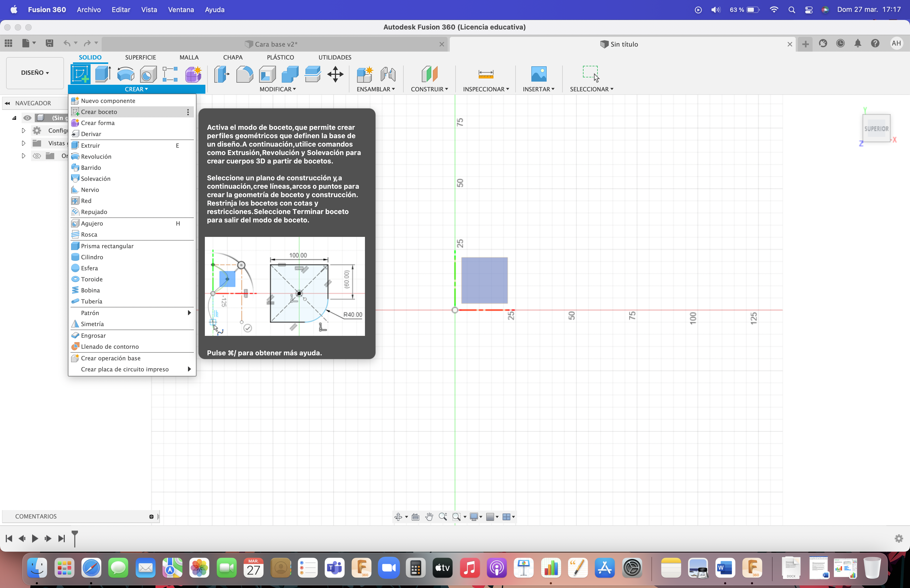Viewport: 910px width, 588px height.
Task: Click the Select tool icon
Action: (x=591, y=74)
